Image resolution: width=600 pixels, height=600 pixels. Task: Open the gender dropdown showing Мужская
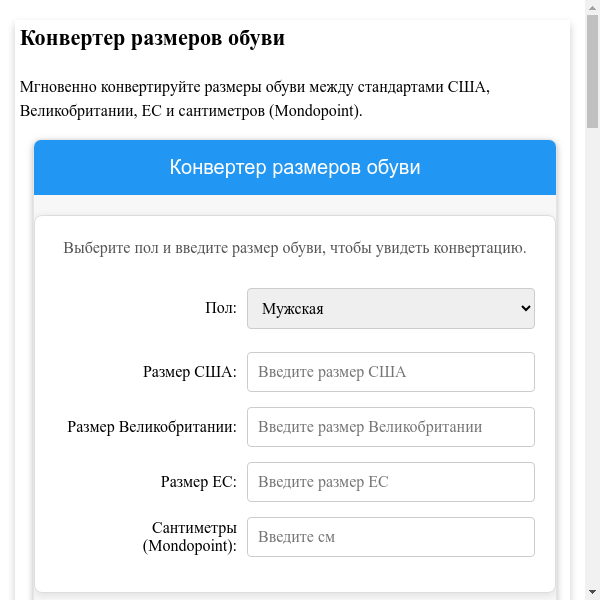(x=390, y=309)
